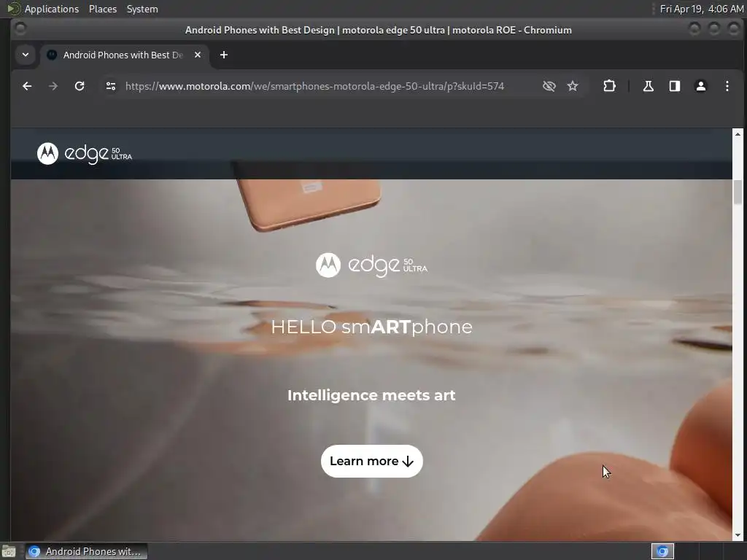The width and height of the screenshot is (747, 560).
Task: Click the Chromium window menu button in title bar
Action: (20, 29)
